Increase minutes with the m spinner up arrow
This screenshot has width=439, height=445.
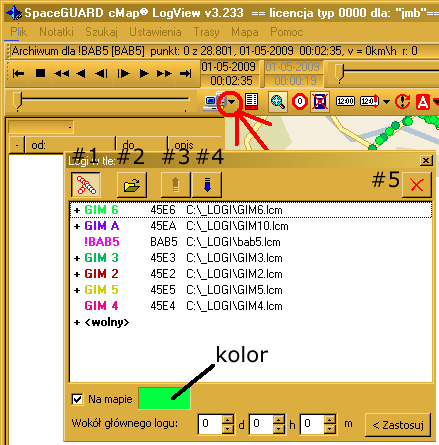(330, 419)
